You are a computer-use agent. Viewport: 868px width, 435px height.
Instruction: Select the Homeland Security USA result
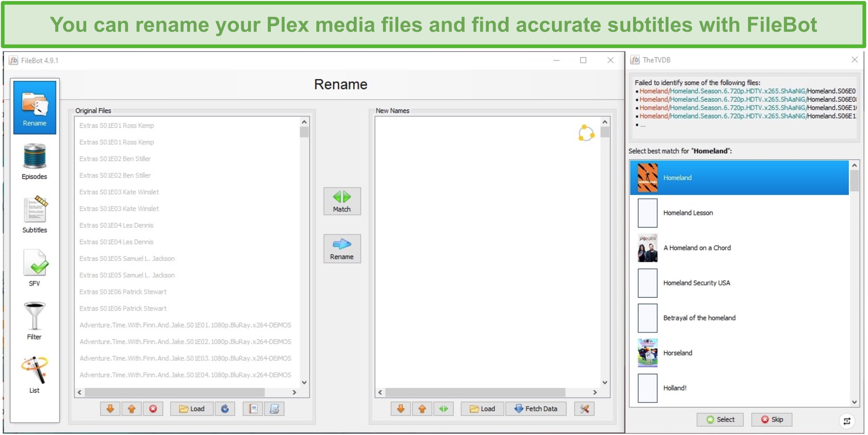(740, 283)
